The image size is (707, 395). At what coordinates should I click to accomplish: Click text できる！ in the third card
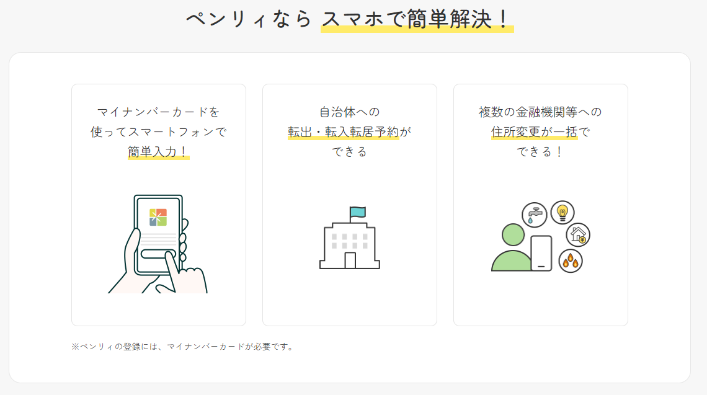coord(540,152)
